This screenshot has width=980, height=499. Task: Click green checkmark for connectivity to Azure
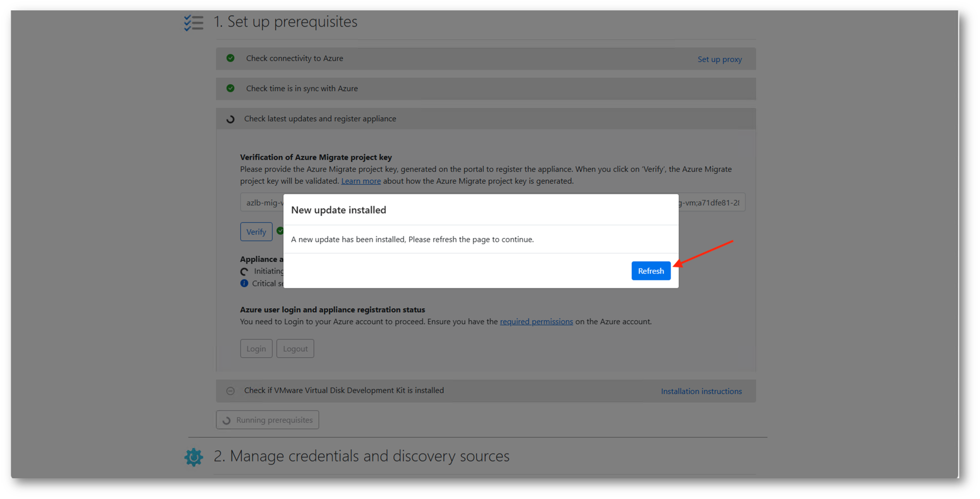[230, 58]
